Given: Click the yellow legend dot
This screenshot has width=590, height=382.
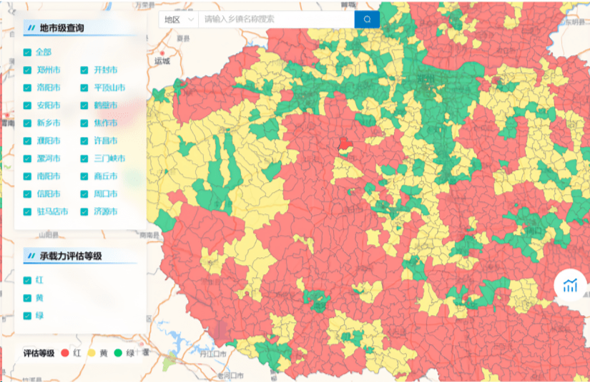Looking at the screenshot, I should [91, 353].
